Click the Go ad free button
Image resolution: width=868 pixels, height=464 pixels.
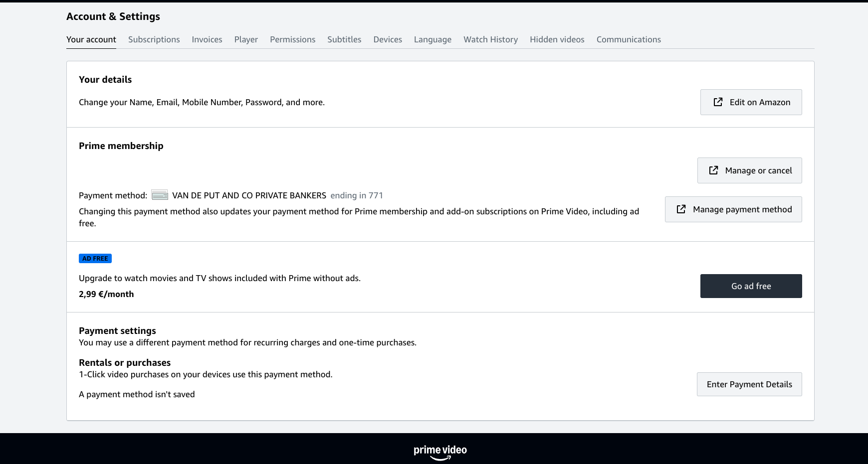[x=751, y=286]
